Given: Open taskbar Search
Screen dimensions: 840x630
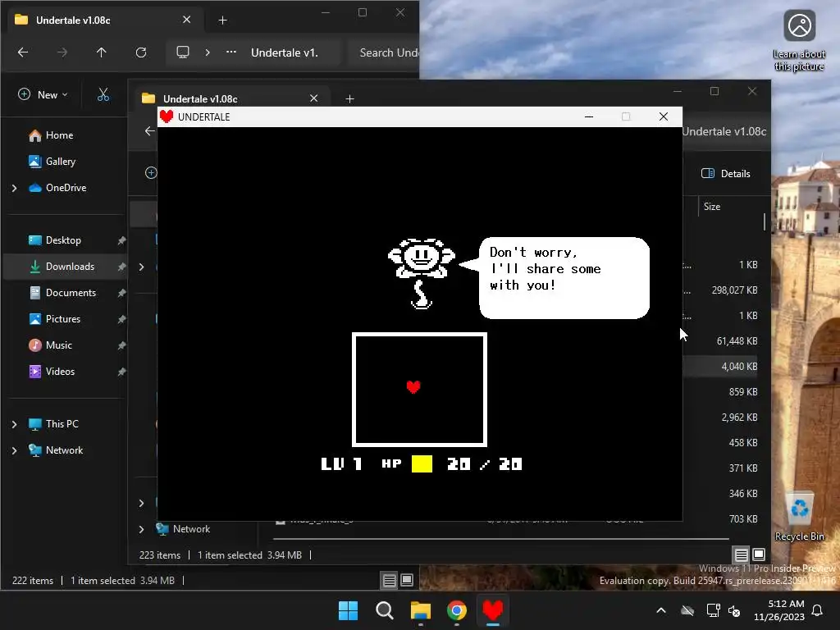Looking at the screenshot, I should [384, 610].
